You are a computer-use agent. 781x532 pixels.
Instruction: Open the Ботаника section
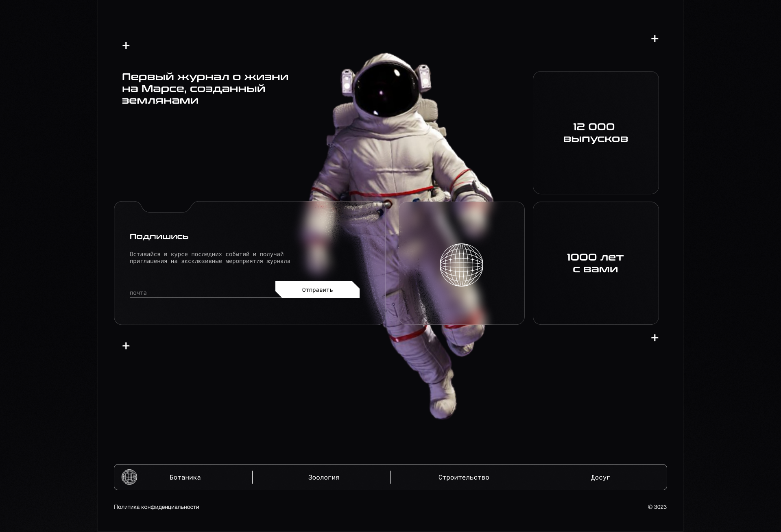pos(185,478)
